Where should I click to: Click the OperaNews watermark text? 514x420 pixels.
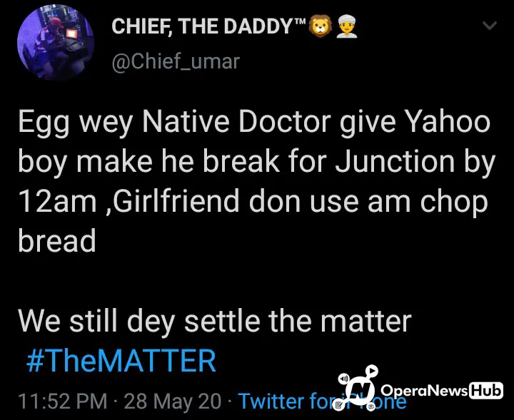[x=424, y=390]
